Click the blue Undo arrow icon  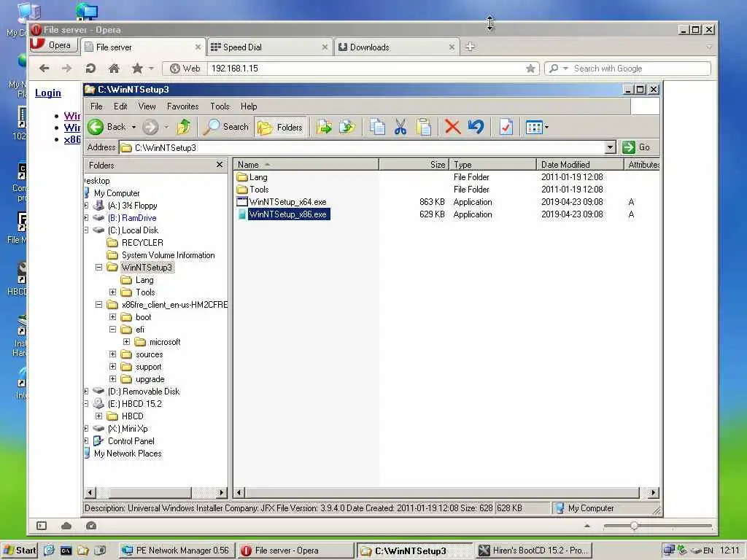pos(476,127)
